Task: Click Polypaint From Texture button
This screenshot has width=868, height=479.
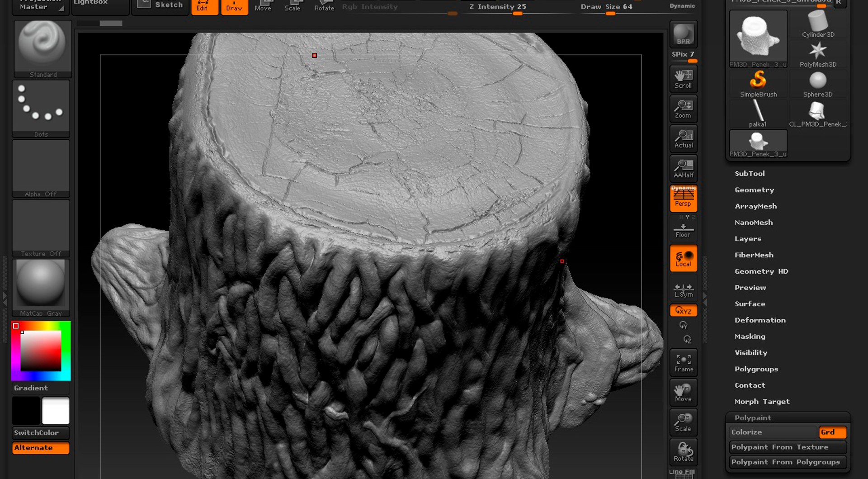Action: [788, 447]
